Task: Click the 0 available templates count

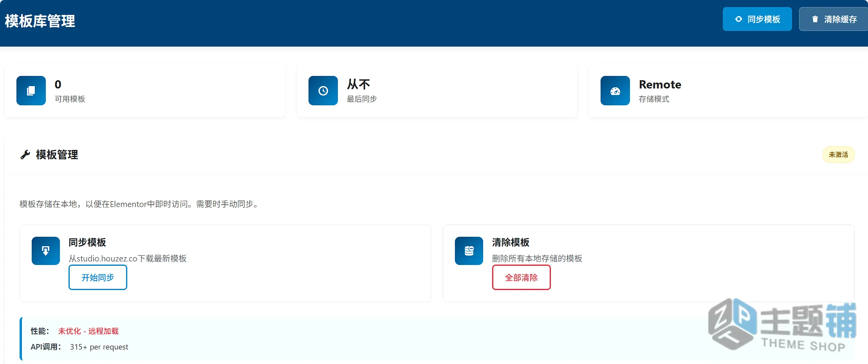Action: [x=58, y=84]
